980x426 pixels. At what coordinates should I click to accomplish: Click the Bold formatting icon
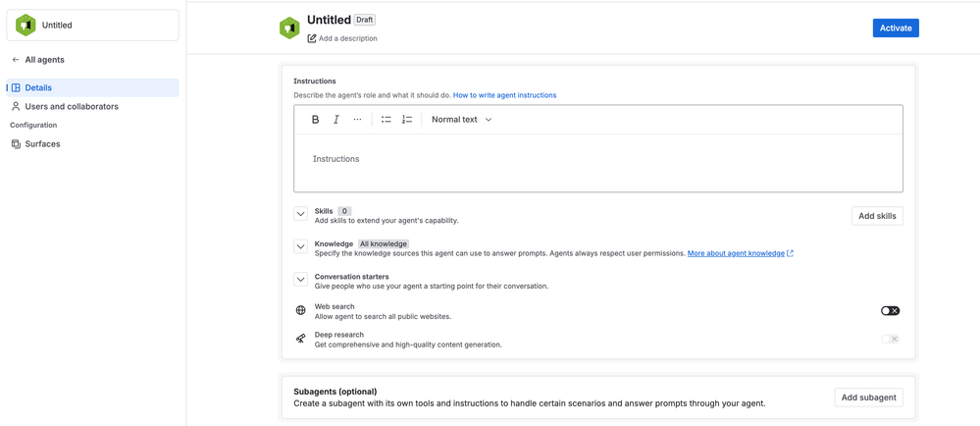(x=316, y=120)
